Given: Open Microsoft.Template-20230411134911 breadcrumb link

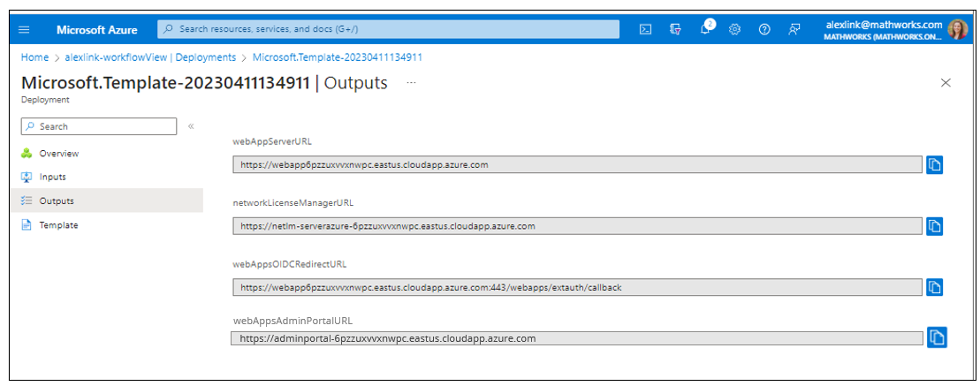Looking at the screenshot, I should coord(338,57).
